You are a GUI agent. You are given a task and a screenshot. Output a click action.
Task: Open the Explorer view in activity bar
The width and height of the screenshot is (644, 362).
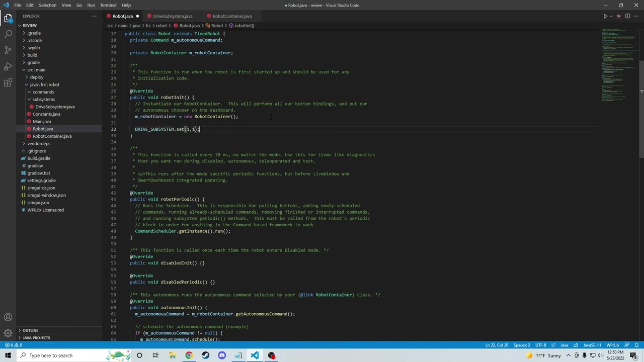point(8,18)
